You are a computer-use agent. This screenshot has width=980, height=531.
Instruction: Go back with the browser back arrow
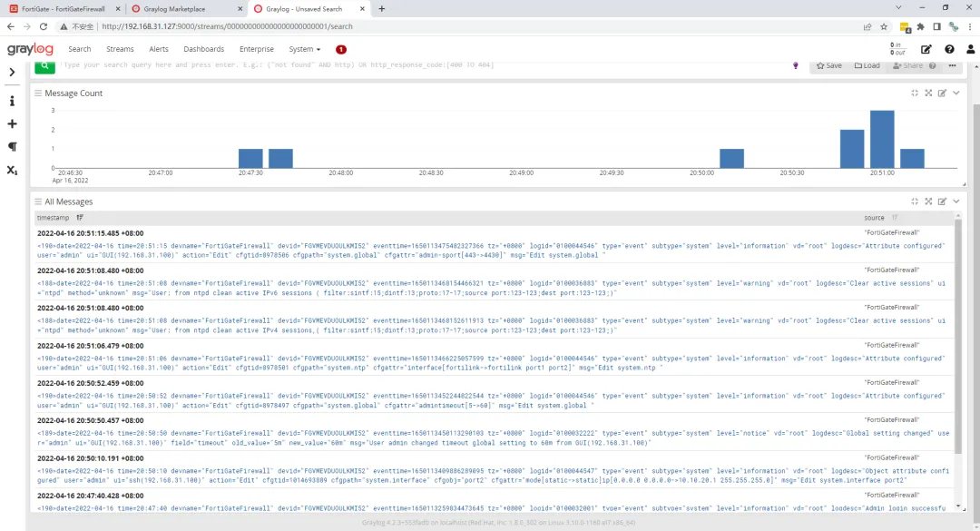pyautogui.click(x=11, y=27)
